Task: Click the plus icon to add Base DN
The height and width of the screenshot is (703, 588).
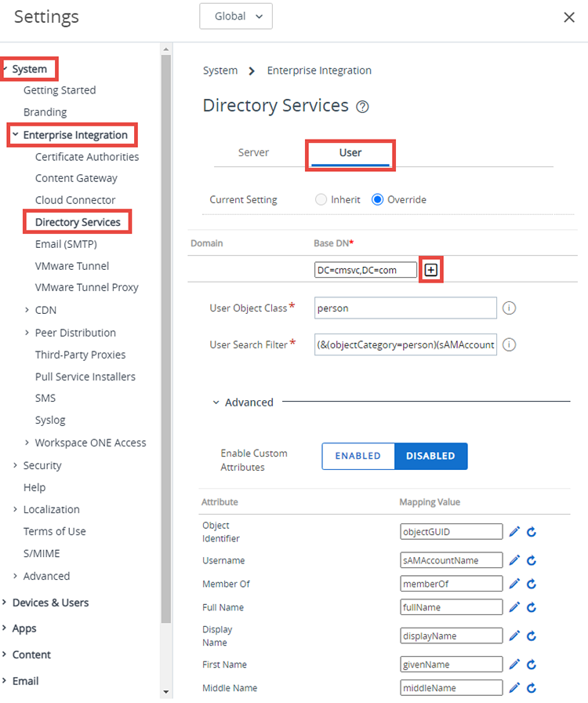Action: tap(430, 270)
